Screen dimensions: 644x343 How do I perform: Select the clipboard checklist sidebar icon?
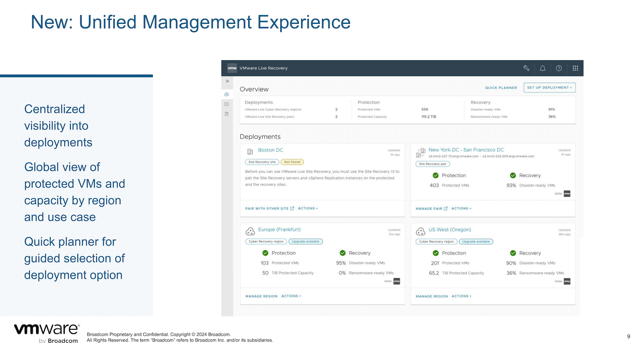pyautogui.click(x=227, y=114)
